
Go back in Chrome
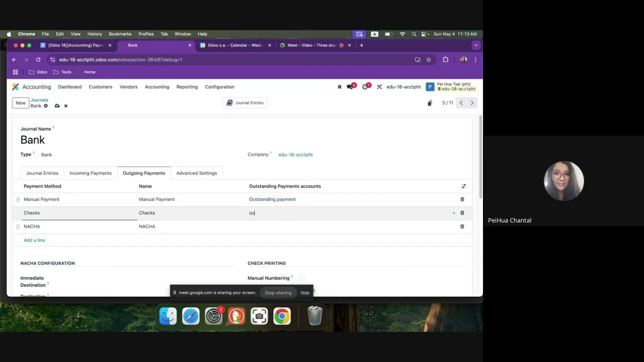14,59
